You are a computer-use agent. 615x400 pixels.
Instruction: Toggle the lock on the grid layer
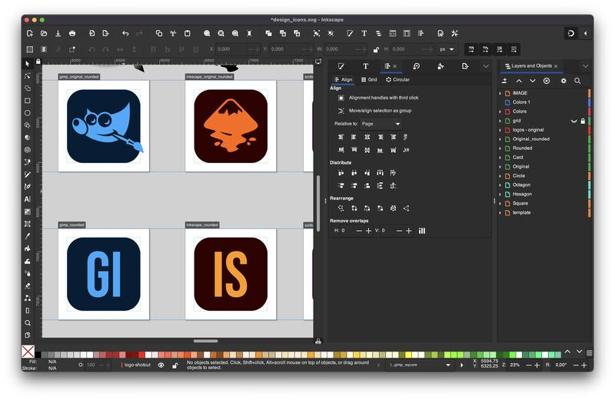[x=583, y=121]
